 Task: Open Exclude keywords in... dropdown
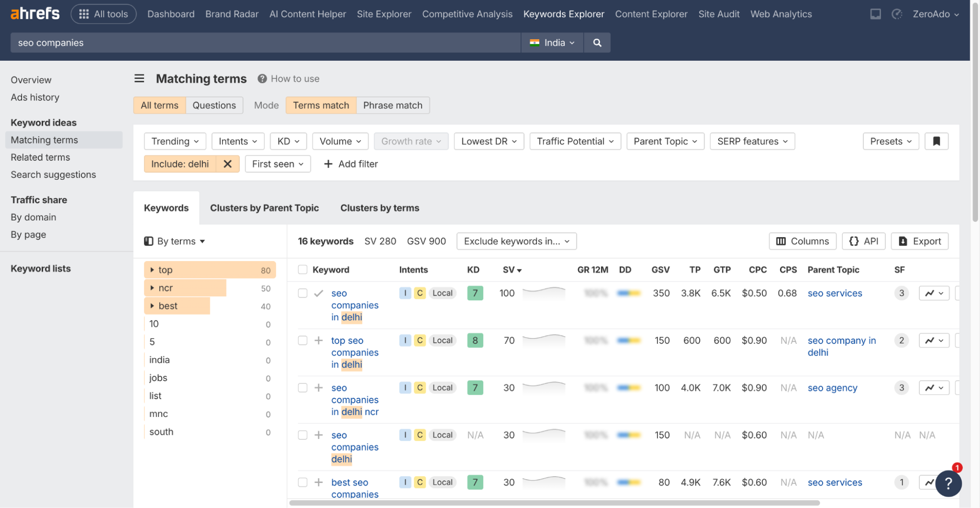tap(516, 242)
